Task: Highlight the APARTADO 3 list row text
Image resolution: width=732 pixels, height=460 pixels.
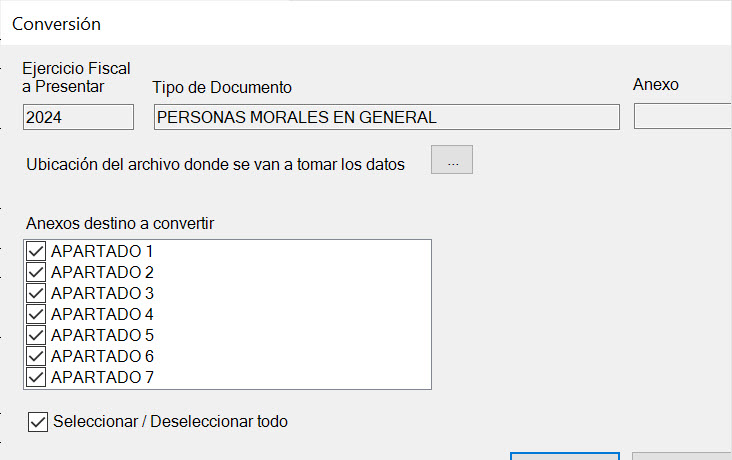Action: point(102,293)
